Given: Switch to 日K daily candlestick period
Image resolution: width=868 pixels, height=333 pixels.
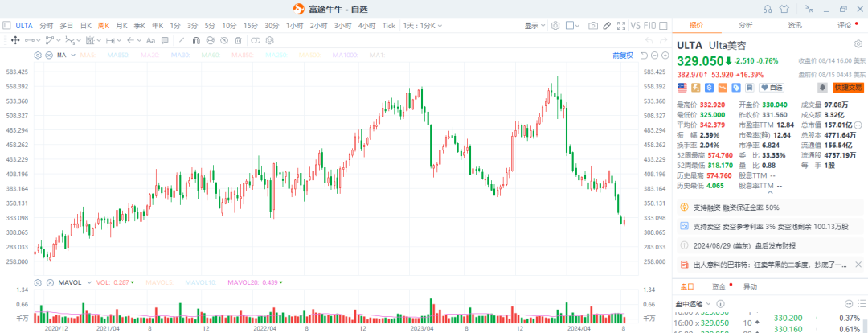Looking at the screenshot, I should 86,26.
